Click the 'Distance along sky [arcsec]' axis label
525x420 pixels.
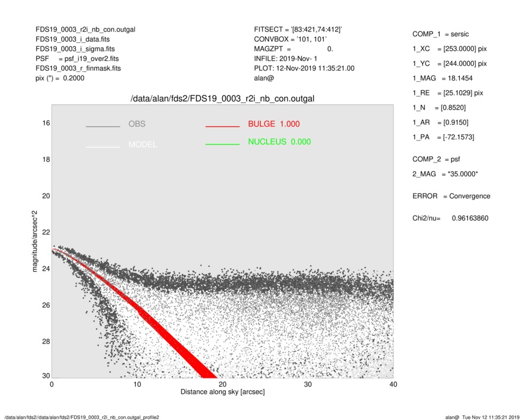point(222,392)
